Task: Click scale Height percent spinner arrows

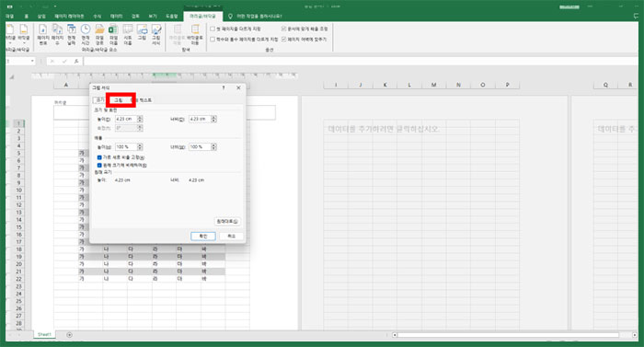Action: 140,146
